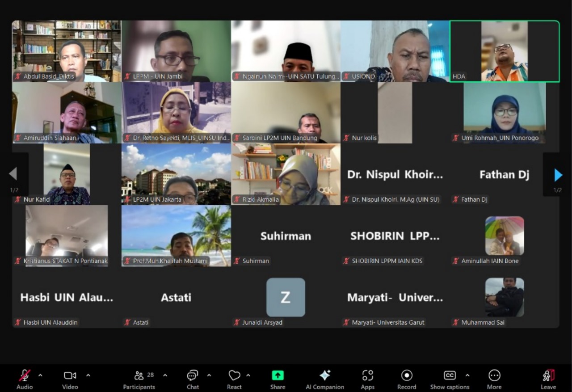Unmute microphone with Audio button
The image size is (572, 392).
click(x=25, y=379)
